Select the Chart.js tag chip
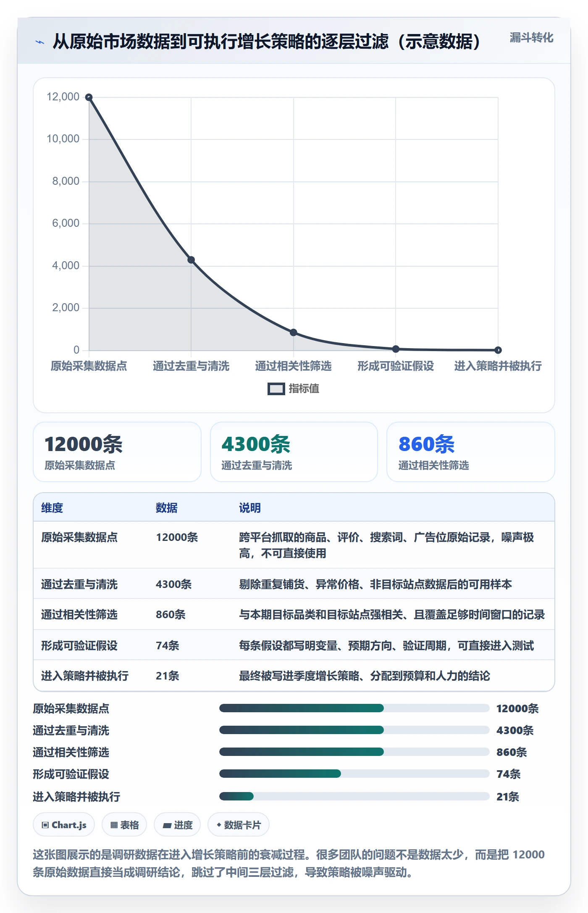This screenshot has width=588, height=913. coord(64,825)
